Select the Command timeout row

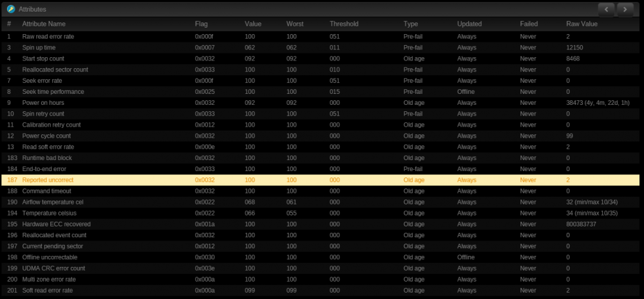[x=320, y=191]
